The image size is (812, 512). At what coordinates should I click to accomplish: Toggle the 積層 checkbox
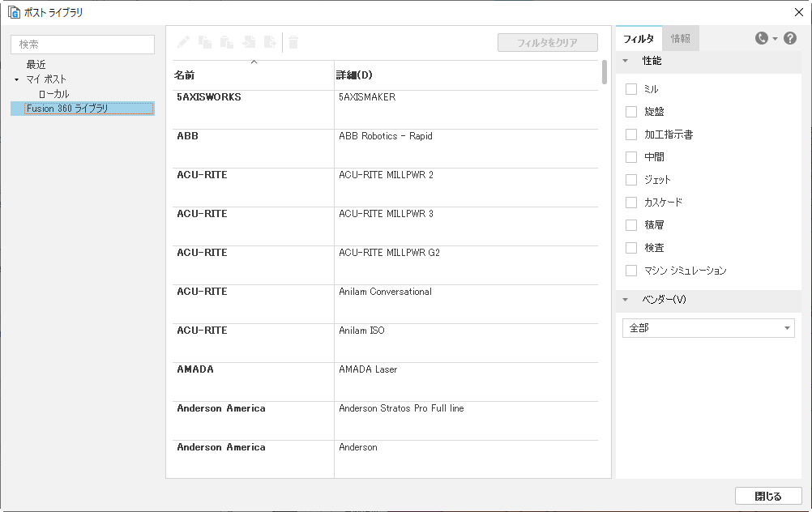click(x=630, y=225)
